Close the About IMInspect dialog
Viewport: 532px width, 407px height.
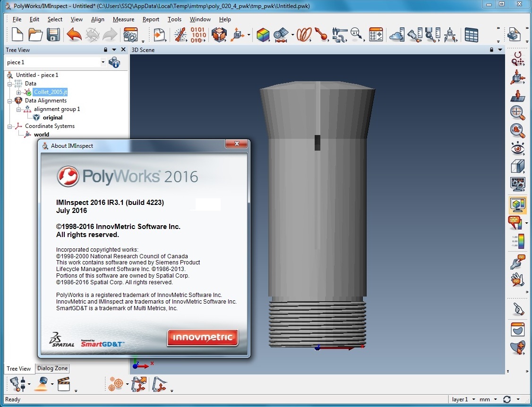click(x=237, y=144)
